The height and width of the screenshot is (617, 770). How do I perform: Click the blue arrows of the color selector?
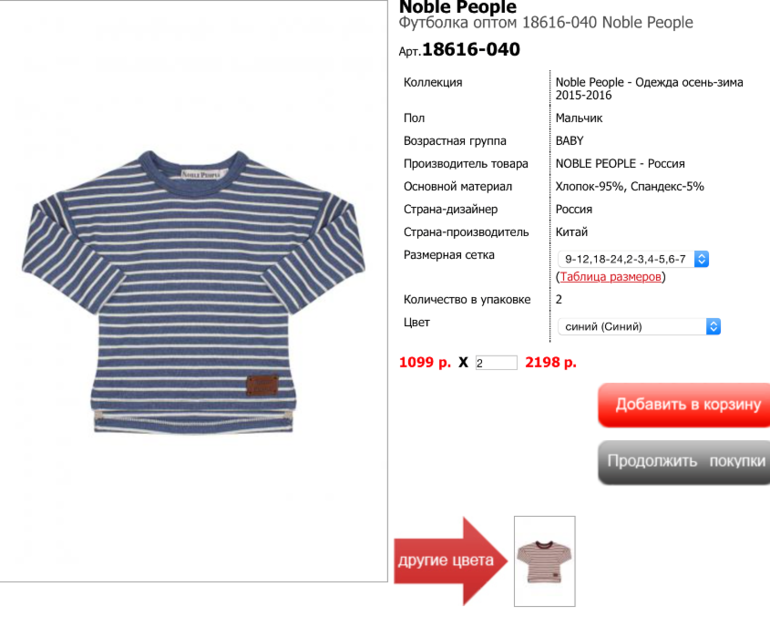coord(714,327)
